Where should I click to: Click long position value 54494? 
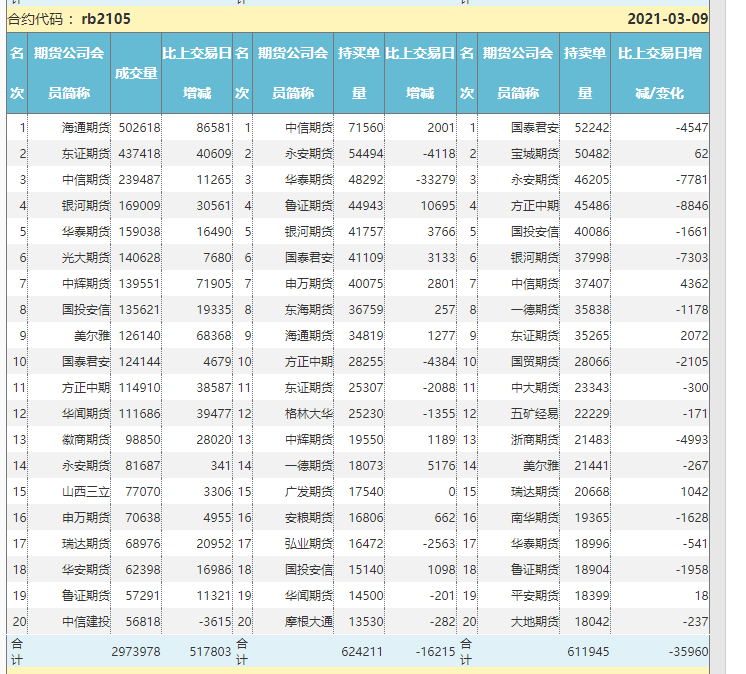pos(365,154)
